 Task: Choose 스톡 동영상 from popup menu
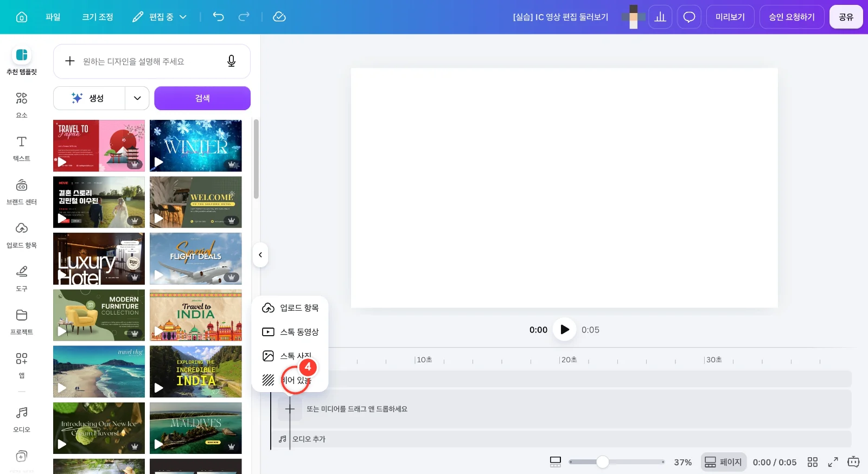pyautogui.click(x=290, y=332)
